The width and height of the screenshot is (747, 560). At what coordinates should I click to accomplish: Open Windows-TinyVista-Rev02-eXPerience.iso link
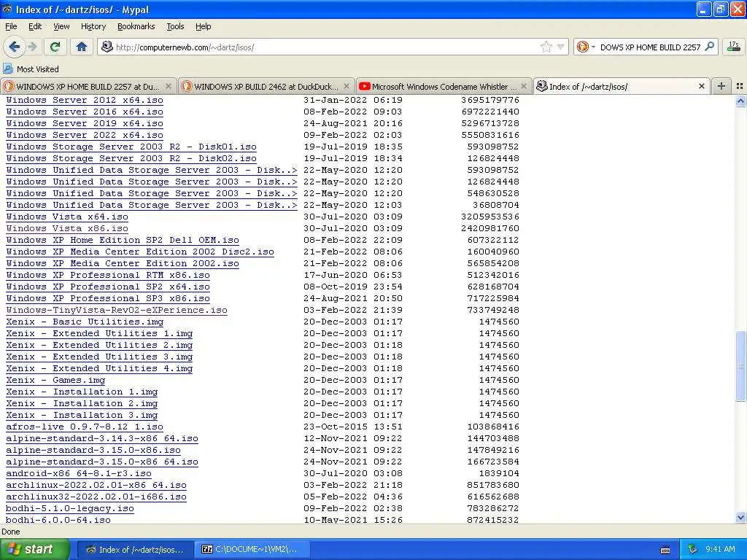click(x=117, y=310)
